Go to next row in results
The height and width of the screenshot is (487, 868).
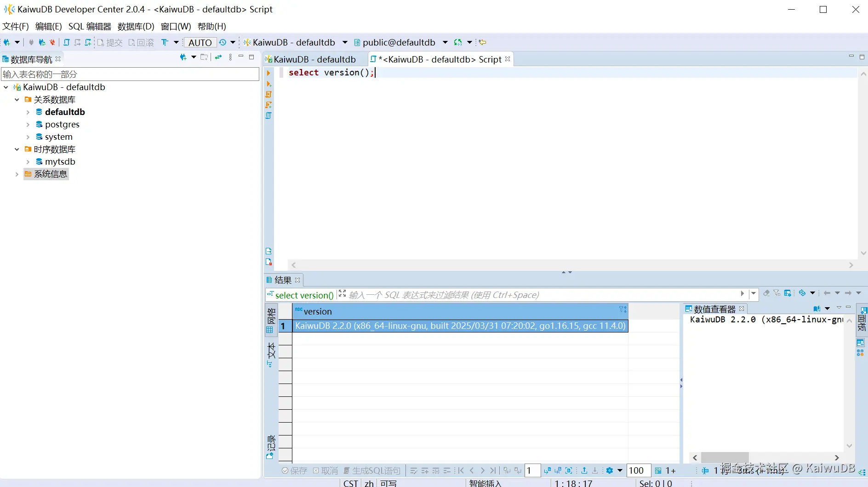point(482,470)
